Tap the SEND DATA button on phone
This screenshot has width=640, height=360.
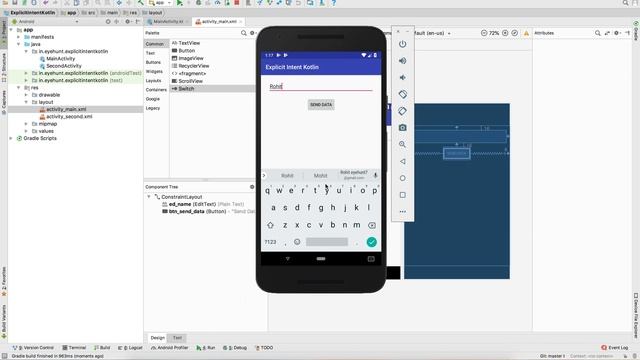(x=321, y=105)
